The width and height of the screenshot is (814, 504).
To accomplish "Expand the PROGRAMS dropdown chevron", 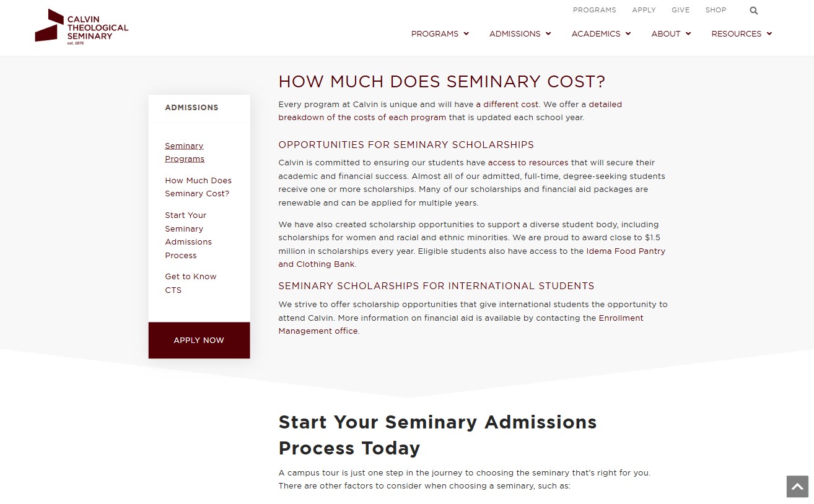I will click(466, 34).
